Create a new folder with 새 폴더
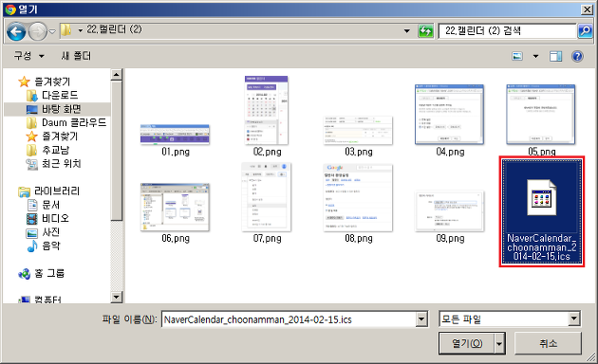 [76, 56]
